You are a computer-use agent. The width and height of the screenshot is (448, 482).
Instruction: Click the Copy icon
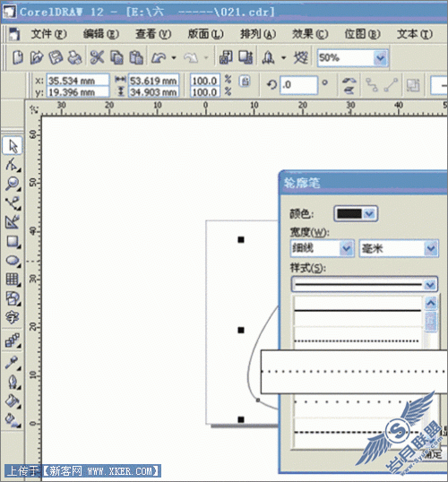coord(116,57)
